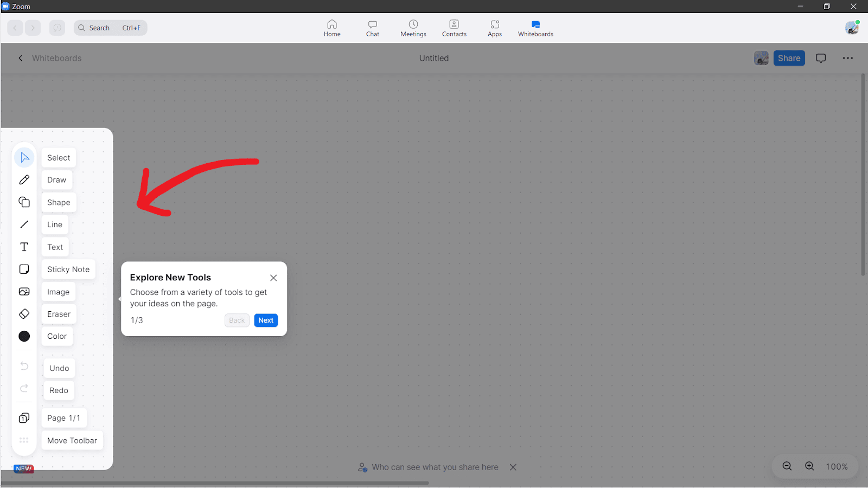The height and width of the screenshot is (488, 868).
Task: Pick the Shape tool
Action: tap(24, 202)
